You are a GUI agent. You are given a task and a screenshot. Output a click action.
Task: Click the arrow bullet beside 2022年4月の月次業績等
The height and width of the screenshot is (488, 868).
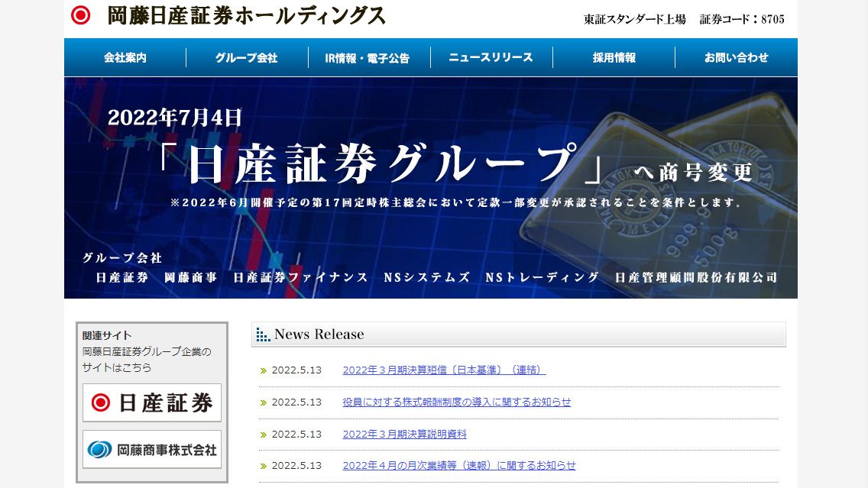click(x=264, y=467)
